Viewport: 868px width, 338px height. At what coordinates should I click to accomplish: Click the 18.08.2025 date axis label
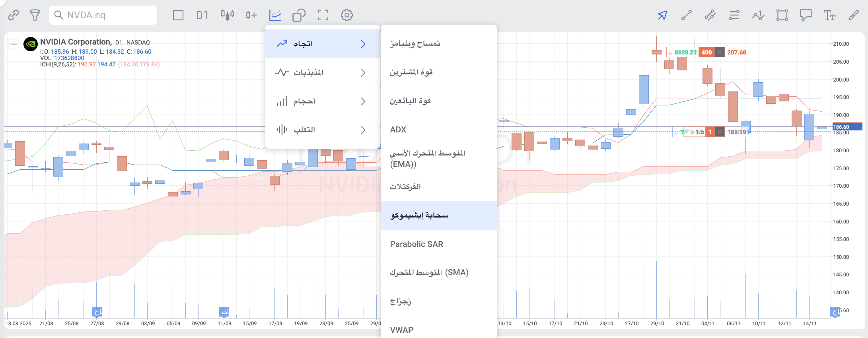pos(18,323)
